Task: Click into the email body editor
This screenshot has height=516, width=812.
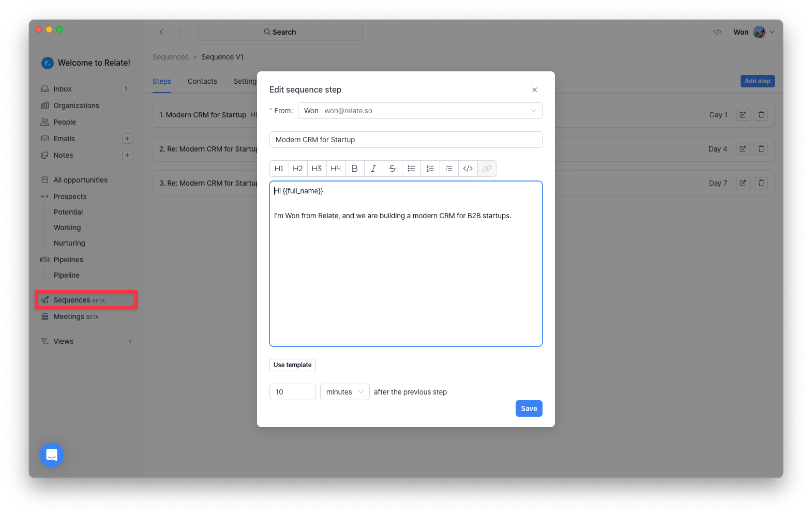Action: click(406, 264)
